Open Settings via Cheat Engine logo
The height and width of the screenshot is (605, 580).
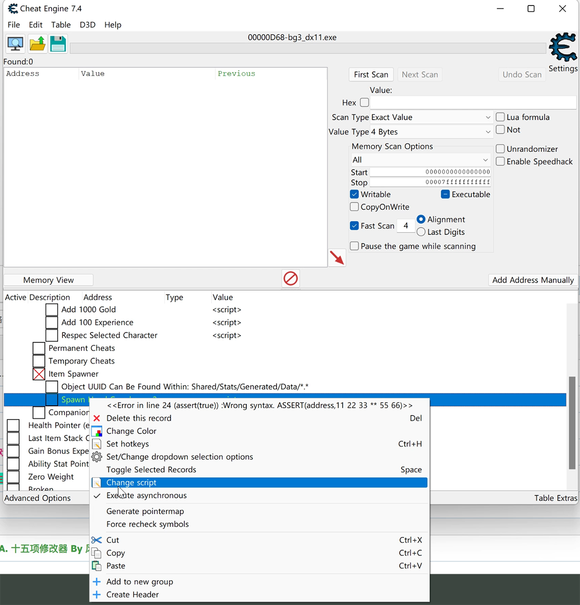click(x=563, y=47)
